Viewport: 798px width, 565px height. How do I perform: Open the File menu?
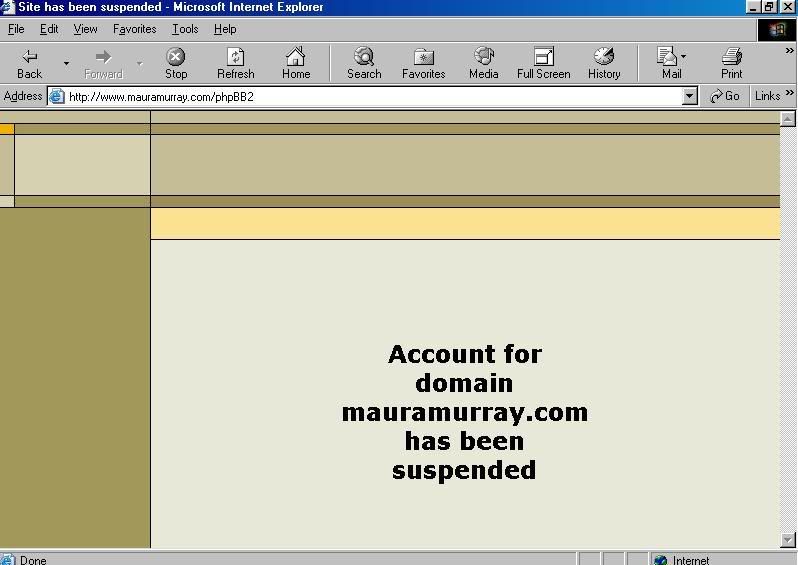click(16, 29)
